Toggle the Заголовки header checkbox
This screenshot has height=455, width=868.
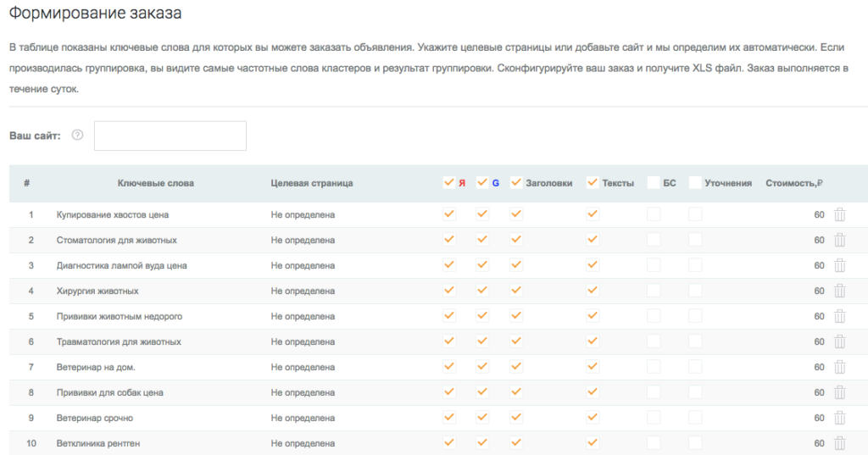point(516,182)
